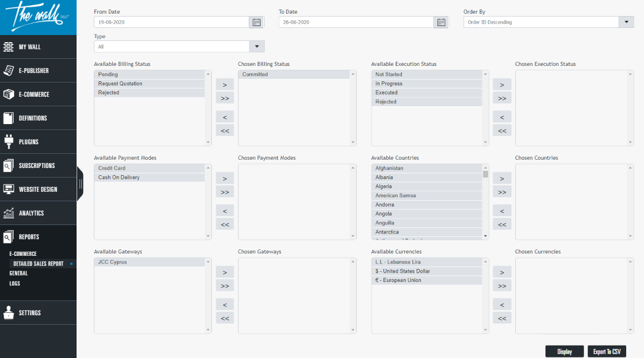The height and width of the screenshot is (358, 644).
Task: Click the Available Countries scrollbar thumb
Action: [486, 175]
